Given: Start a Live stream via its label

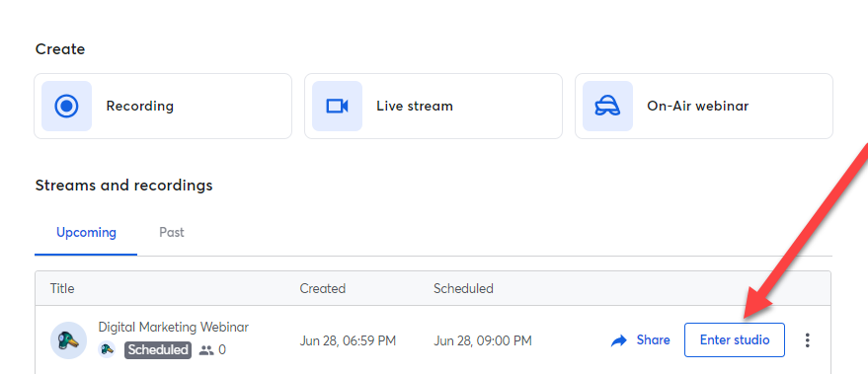Looking at the screenshot, I should point(415,106).
